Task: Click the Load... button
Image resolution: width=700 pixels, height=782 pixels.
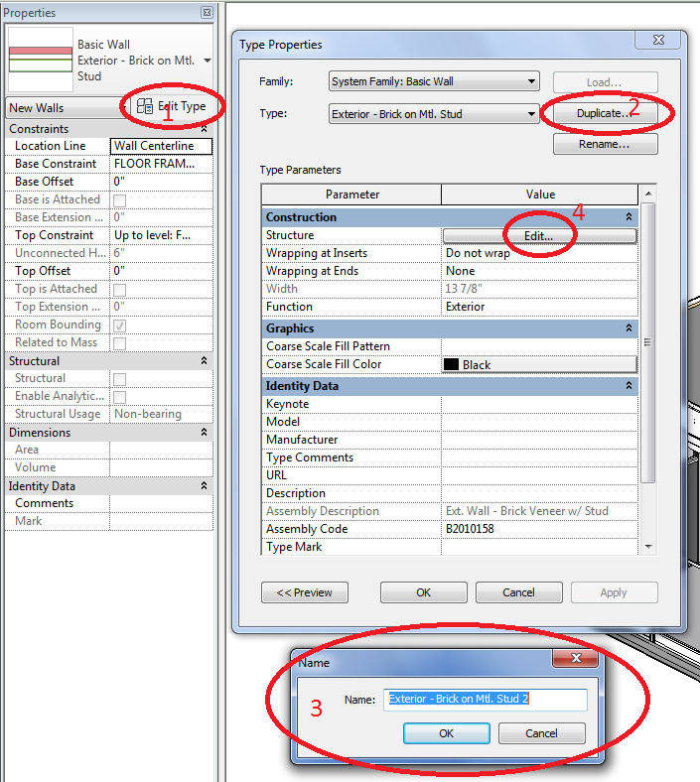Action: point(606,82)
